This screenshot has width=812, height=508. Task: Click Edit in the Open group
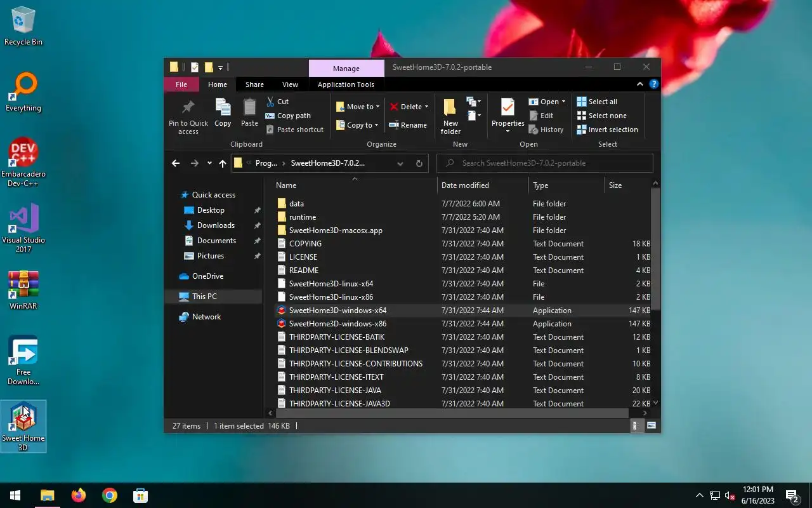[x=541, y=116]
